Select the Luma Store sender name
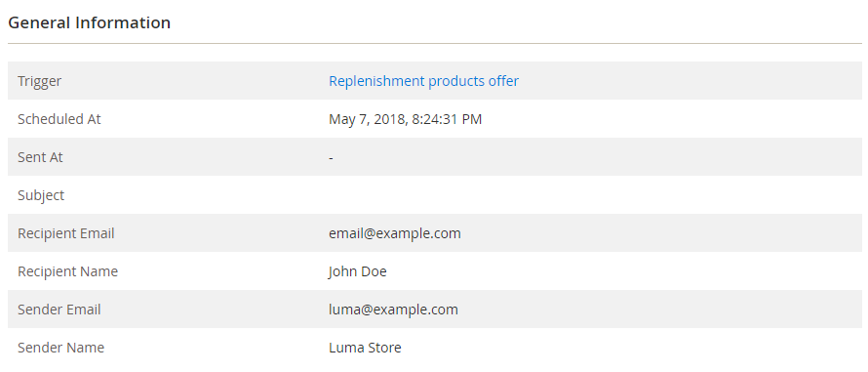Viewport: 868px width, 372px height. point(365,348)
